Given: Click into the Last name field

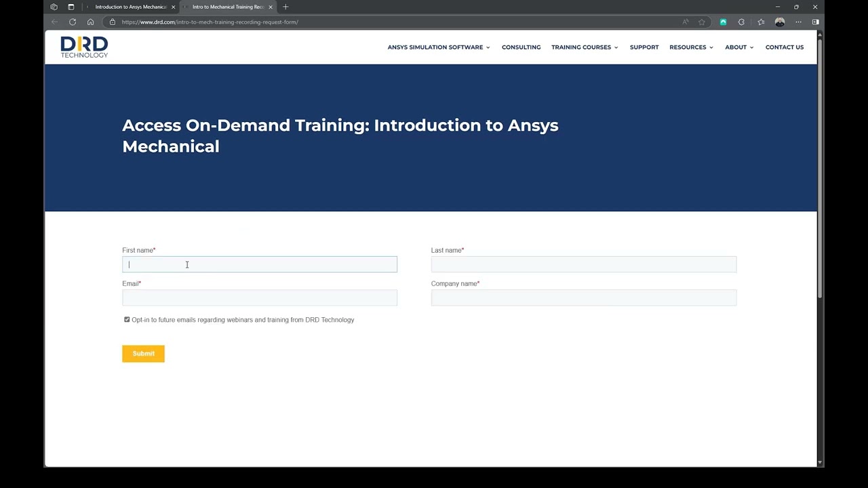Looking at the screenshot, I should tap(584, 264).
